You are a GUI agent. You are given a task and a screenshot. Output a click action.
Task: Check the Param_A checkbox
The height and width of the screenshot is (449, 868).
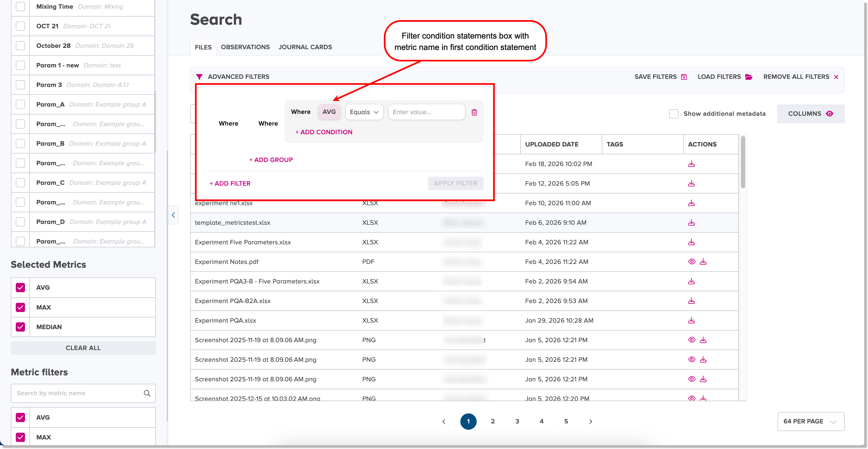(x=21, y=104)
